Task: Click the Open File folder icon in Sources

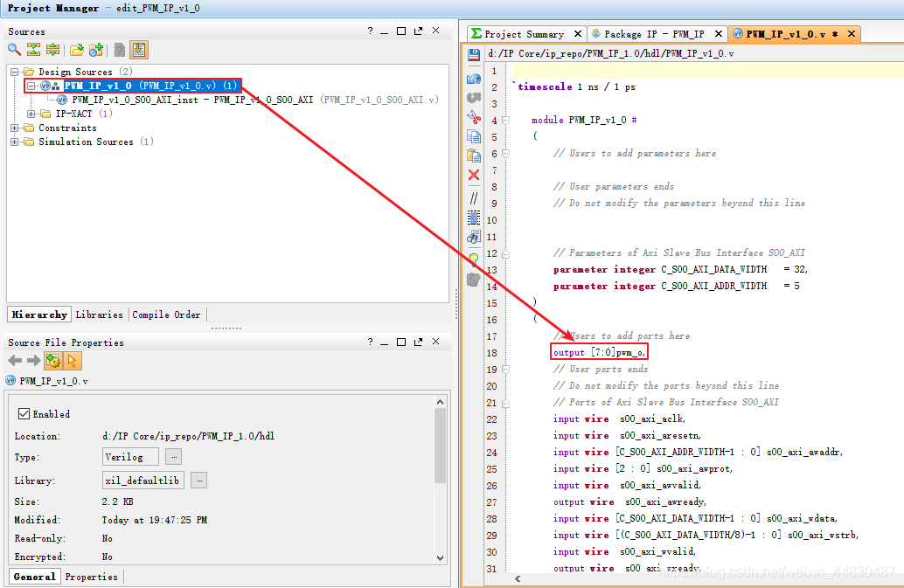Action: 77,50
